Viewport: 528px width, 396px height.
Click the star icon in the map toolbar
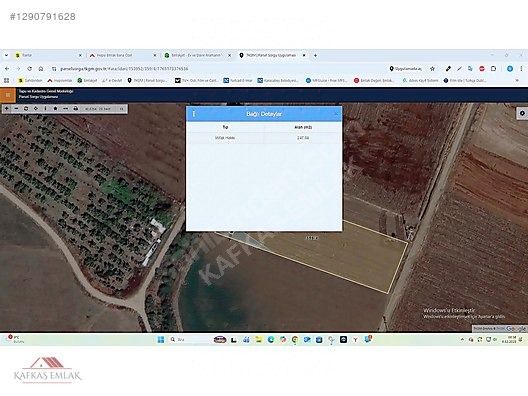pyautogui.click(x=56, y=108)
